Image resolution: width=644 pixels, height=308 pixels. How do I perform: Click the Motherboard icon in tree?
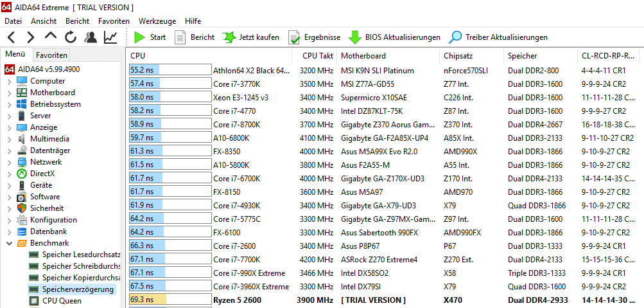pyautogui.click(x=22, y=93)
